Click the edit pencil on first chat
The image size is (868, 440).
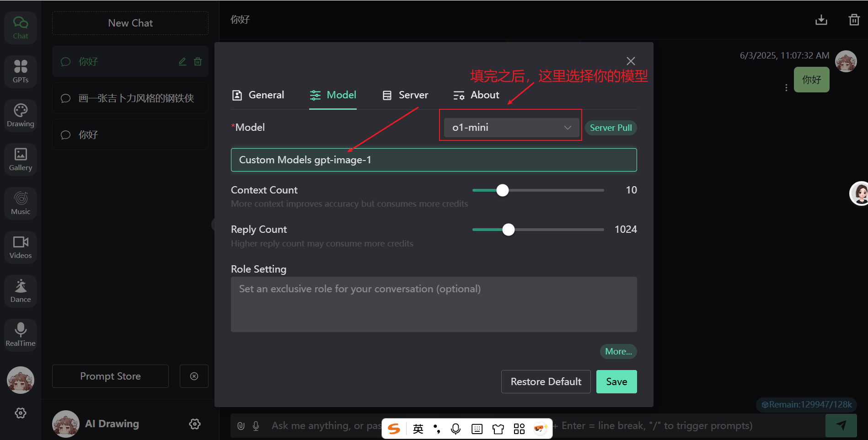(x=182, y=62)
